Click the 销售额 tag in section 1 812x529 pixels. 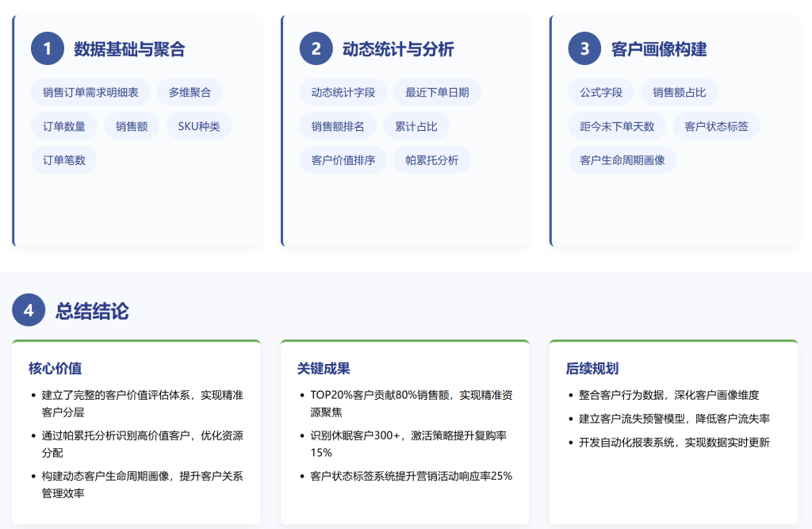[x=132, y=126]
